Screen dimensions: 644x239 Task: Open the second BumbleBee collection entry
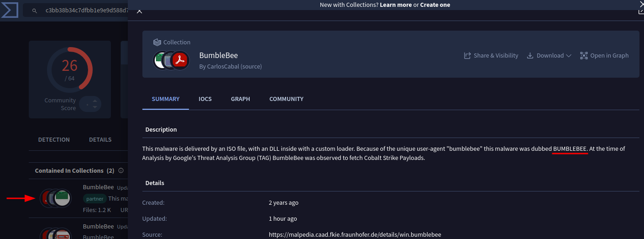click(x=99, y=227)
